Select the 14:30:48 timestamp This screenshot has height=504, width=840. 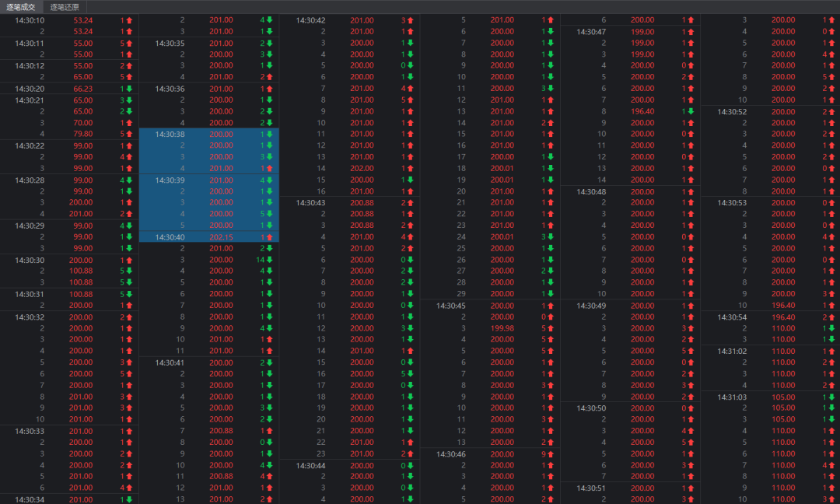click(x=591, y=192)
